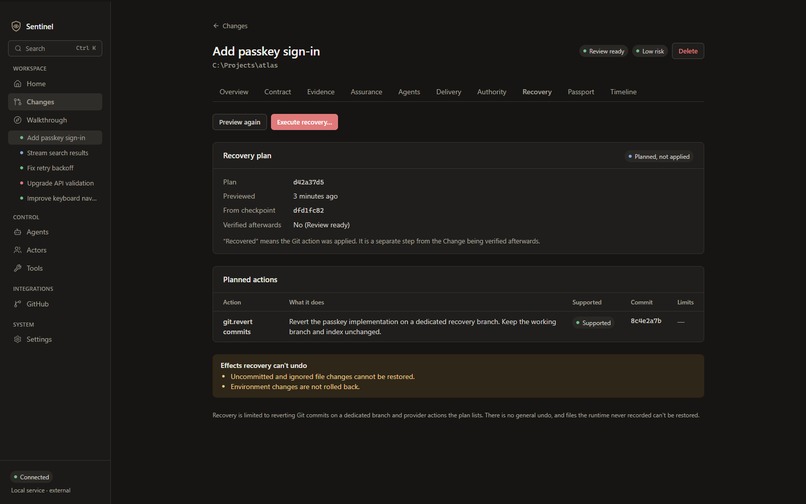Switch to the Overview tab

(x=234, y=92)
